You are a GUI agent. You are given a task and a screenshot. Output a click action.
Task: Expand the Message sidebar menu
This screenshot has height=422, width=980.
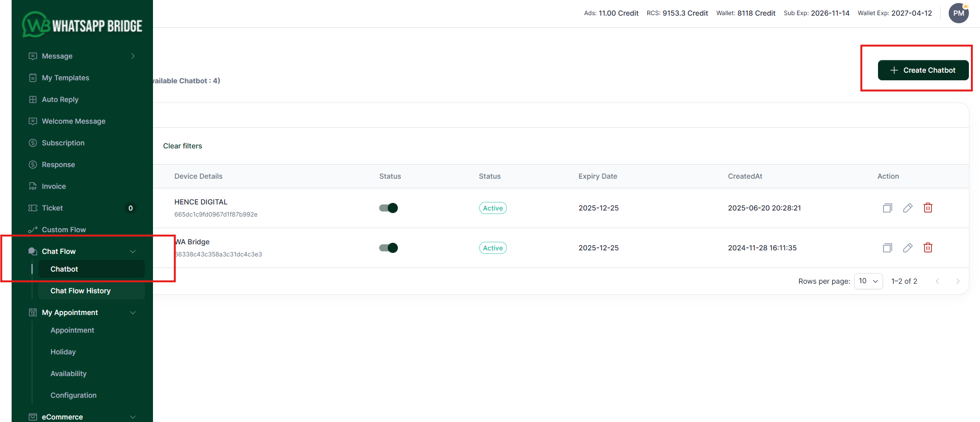[82, 56]
